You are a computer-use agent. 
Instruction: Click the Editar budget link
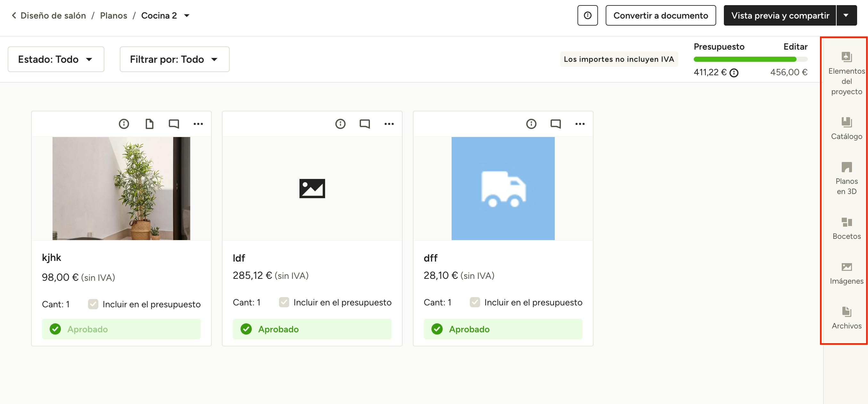tap(795, 46)
